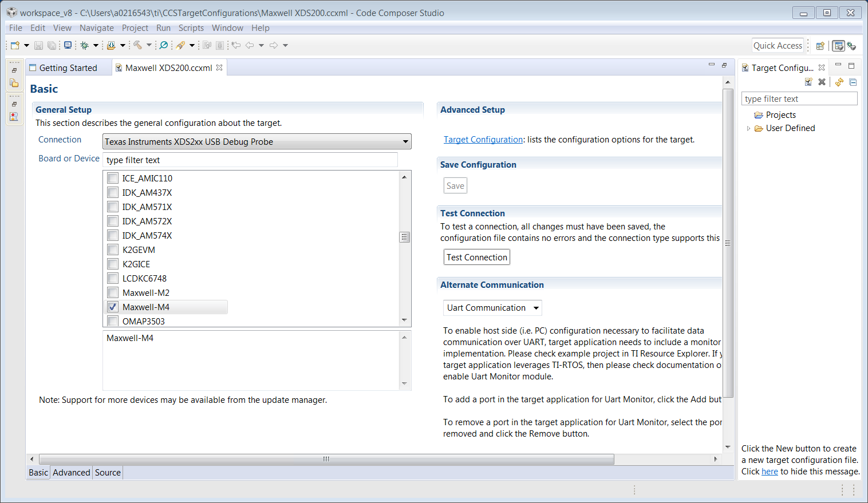
Task: Open the Project menu
Action: (135, 27)
